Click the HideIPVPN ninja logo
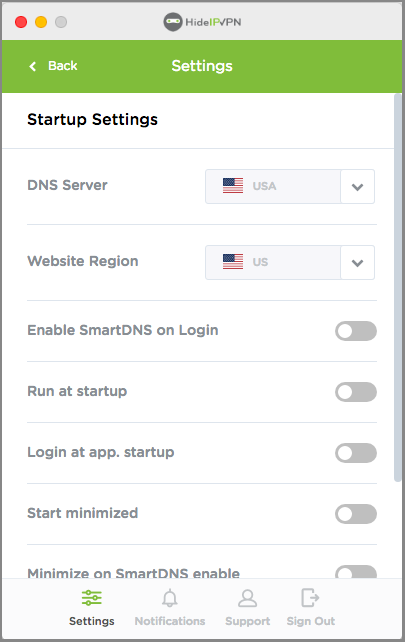This screenshot has width=405, height=642. click(173, 22)
